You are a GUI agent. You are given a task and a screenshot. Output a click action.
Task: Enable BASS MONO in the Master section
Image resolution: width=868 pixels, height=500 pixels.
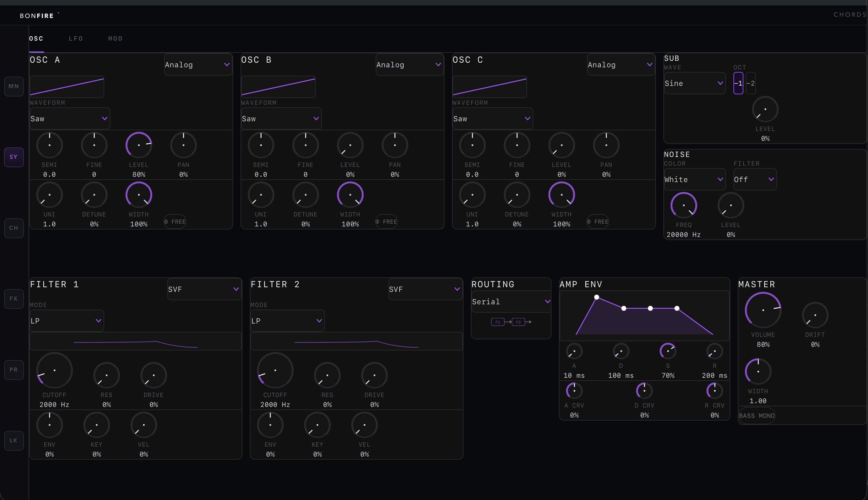(756, 416)
